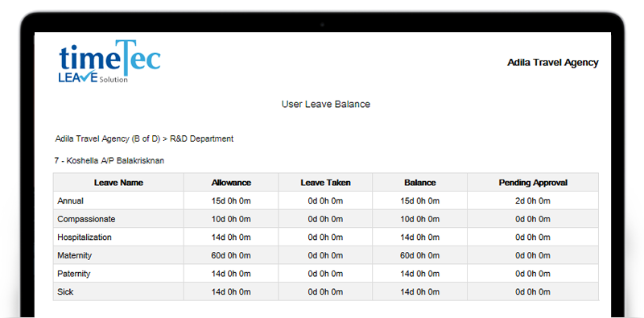
Task: Select the Hospitalization leave row
Action: pos(326,237)
